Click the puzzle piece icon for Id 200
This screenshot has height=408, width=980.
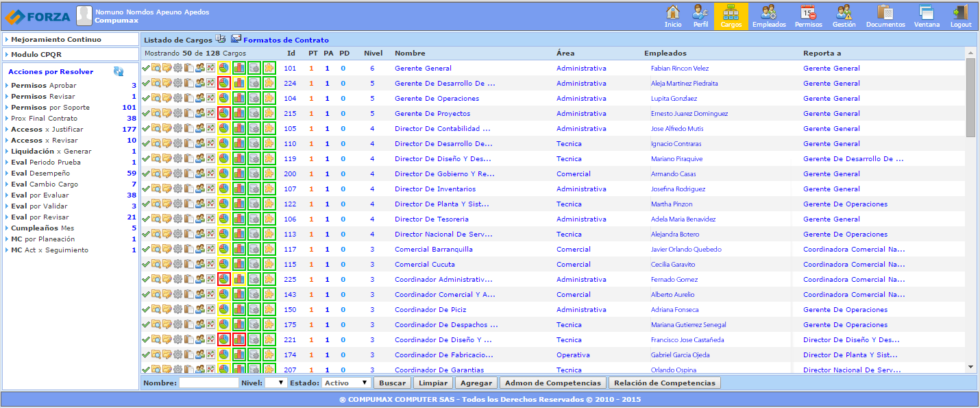[x=269, y=173]
